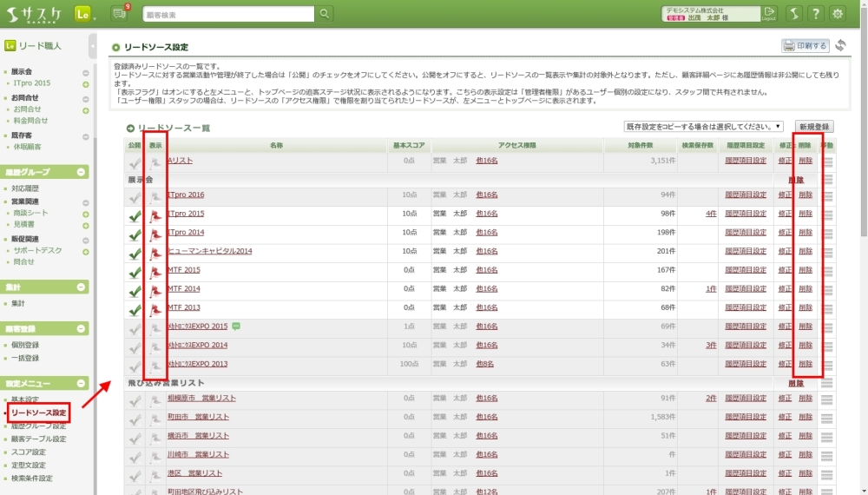The width and height of the screenshot is (868, 495).
Task: Click the 新規登録 button
Action: (813, 126)
